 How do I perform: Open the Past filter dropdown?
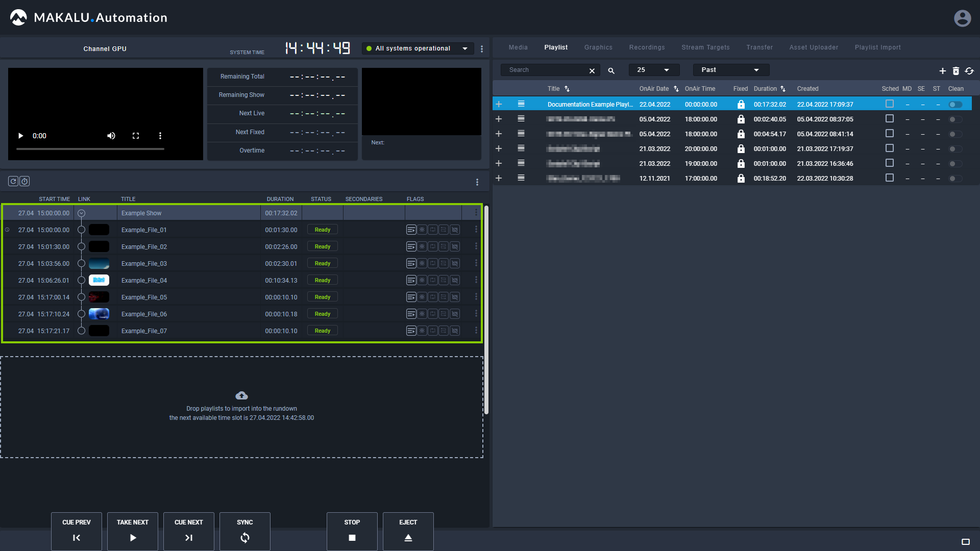coord(731,70)
